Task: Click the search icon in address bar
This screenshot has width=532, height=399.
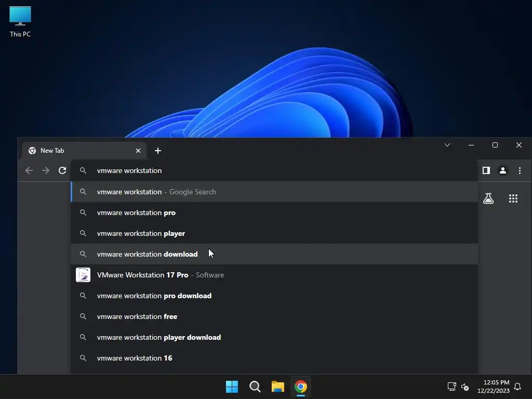Action: [83, 170]
